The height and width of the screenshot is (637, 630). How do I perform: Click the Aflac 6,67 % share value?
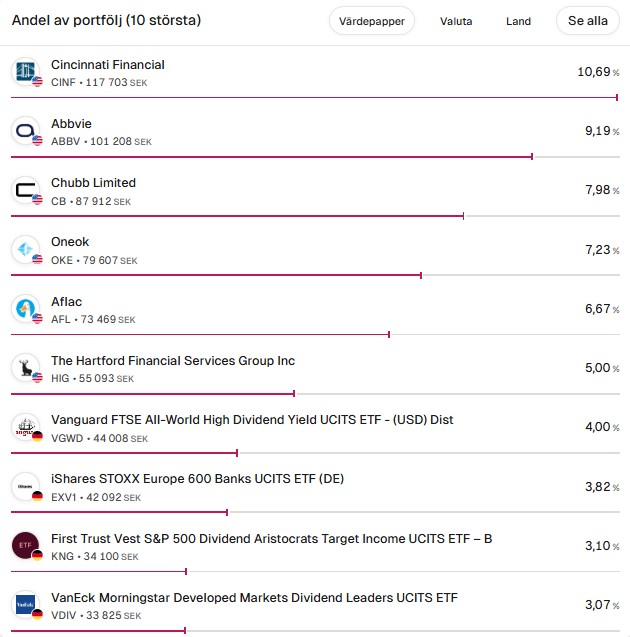[x=600, y=309]
